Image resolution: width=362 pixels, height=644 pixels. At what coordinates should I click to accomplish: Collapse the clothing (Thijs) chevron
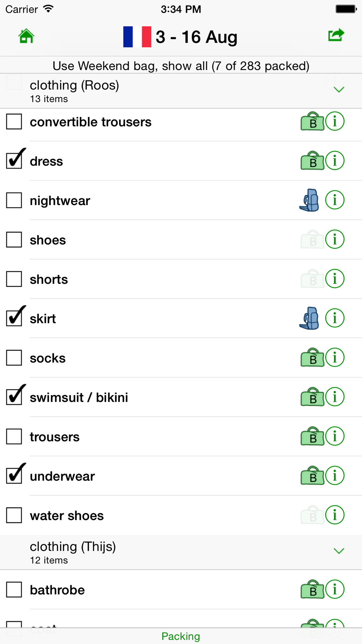coord(339,551)
